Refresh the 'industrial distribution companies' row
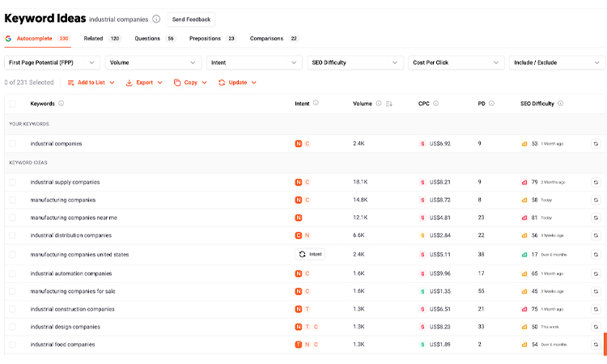The width and height of the screenshot is (607, 364). [596, 235]
